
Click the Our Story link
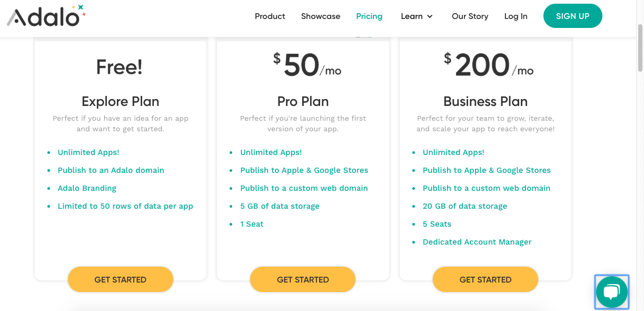(470, 16)
